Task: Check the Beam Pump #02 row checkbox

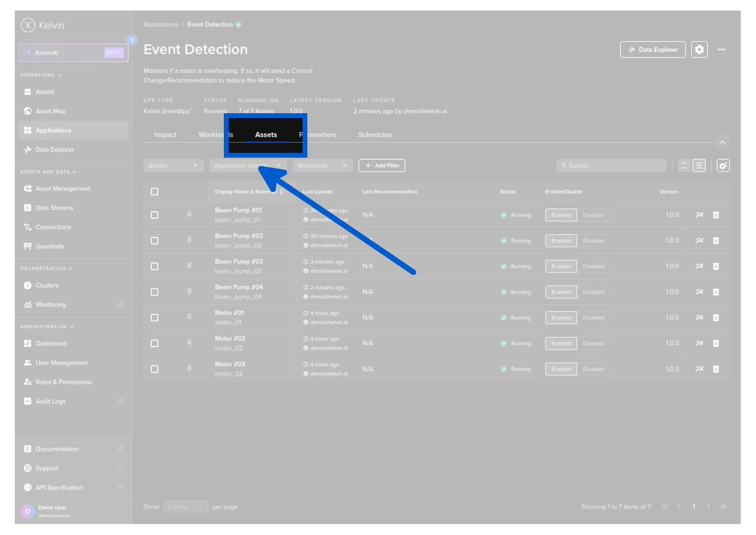Action: click(155, 241)
